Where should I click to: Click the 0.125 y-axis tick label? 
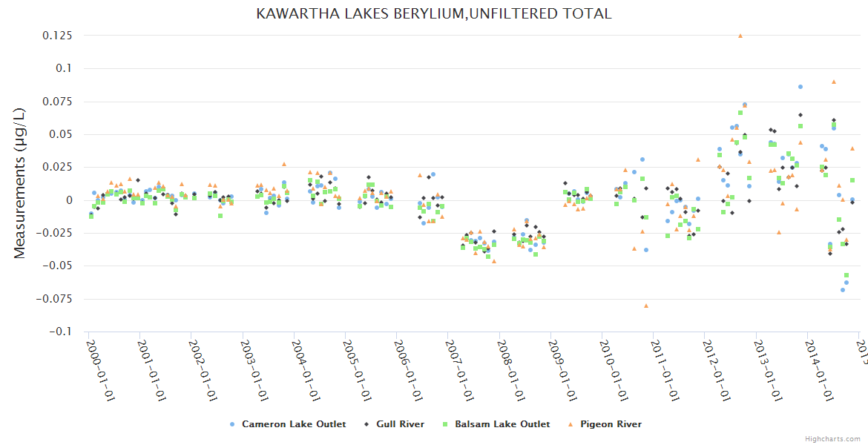tap(57, 36)
